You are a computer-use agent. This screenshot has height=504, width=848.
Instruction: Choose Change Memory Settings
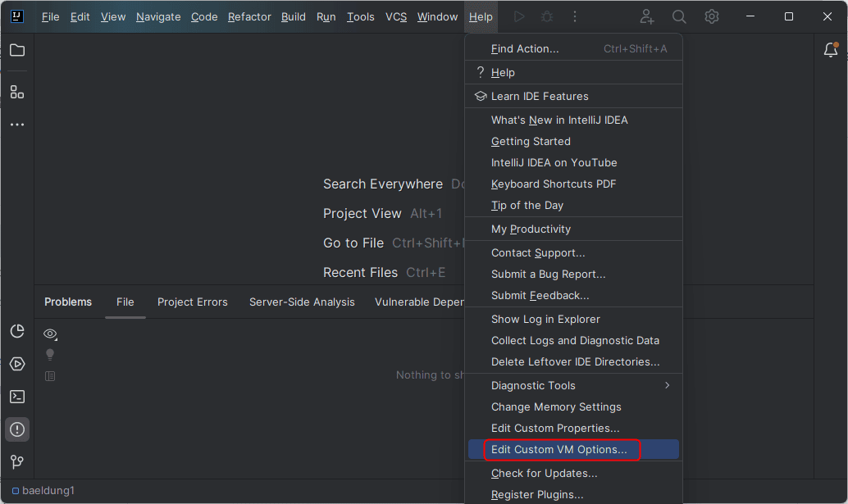coord(573,406)
